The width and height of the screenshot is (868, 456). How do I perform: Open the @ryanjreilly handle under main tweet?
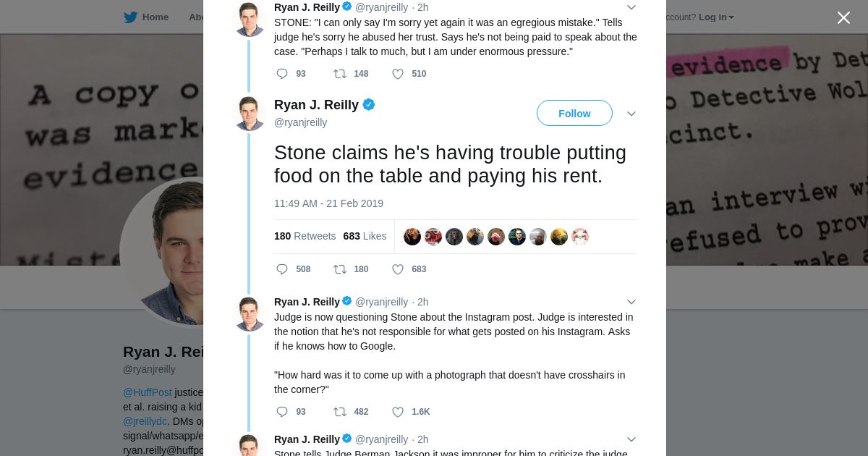click(300, 122)
